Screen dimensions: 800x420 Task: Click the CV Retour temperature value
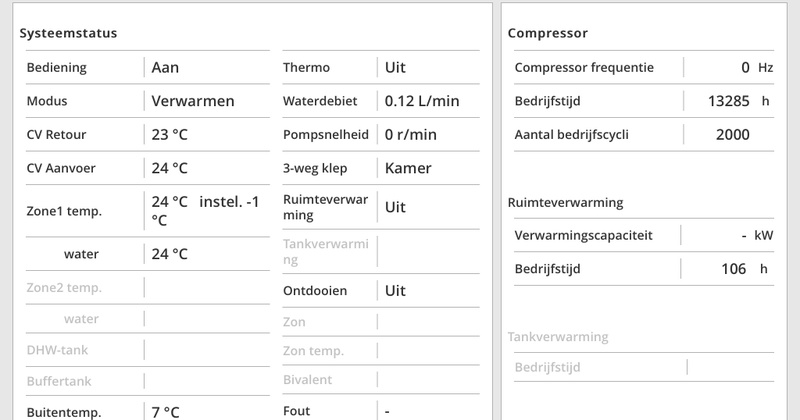(x=169, y=135)
